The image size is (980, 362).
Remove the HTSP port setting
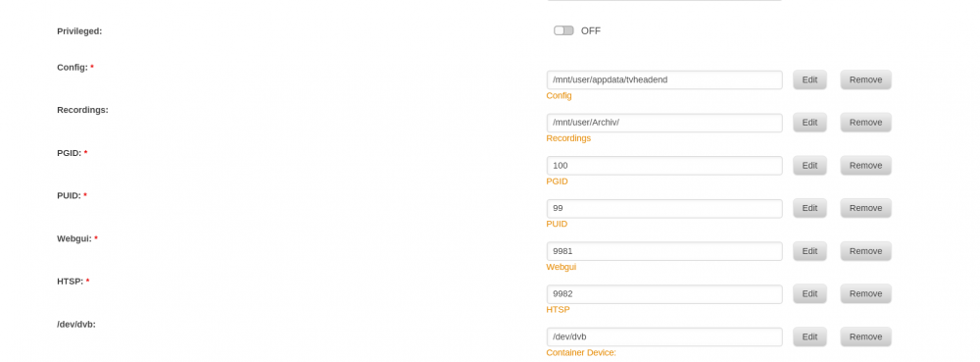[x=865, y=294]
